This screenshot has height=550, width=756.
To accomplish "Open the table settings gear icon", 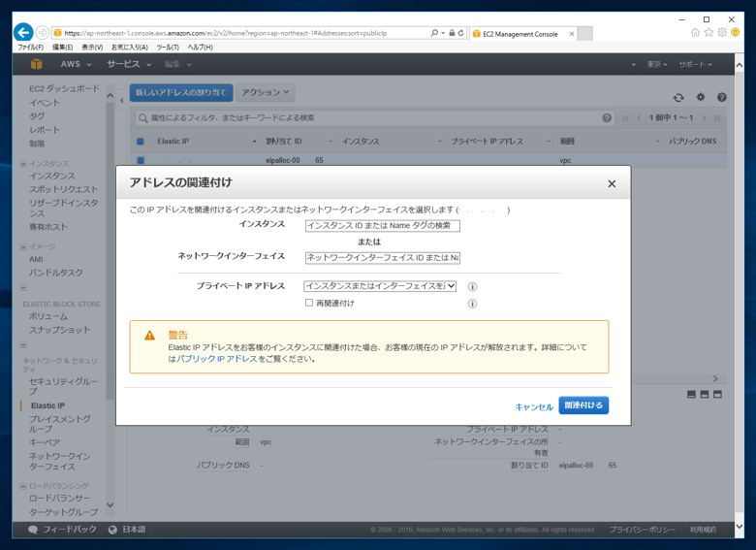I will pos(700,97).
